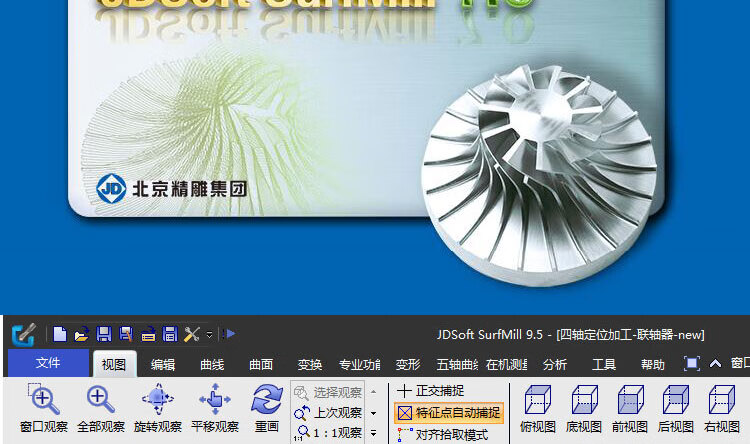Screen dimensions: 750x444
Task: Open the 分析 ribbon tab
Action: (554, 365)
